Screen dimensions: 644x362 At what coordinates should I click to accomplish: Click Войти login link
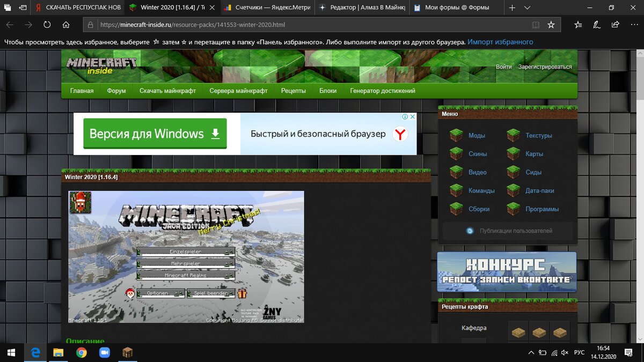[503, 67]
